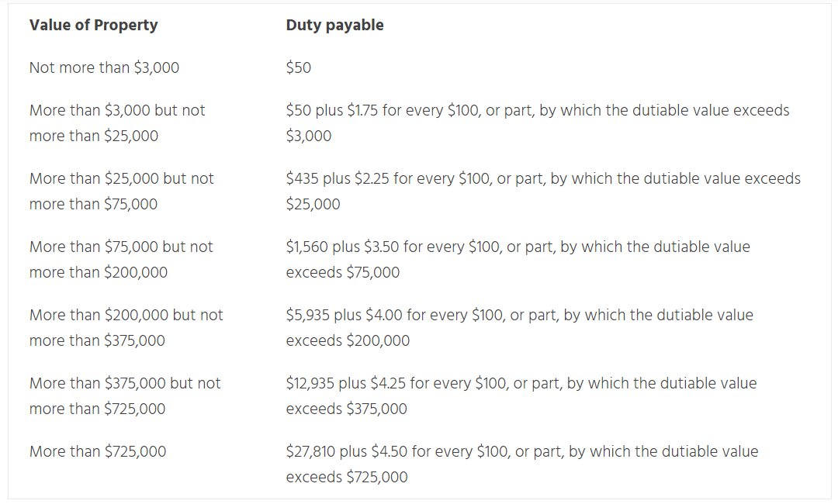Viewport: 838px width, 504px height.
Task: Select the 'More than $725,000' cell
Action: (x=98, y=451)
